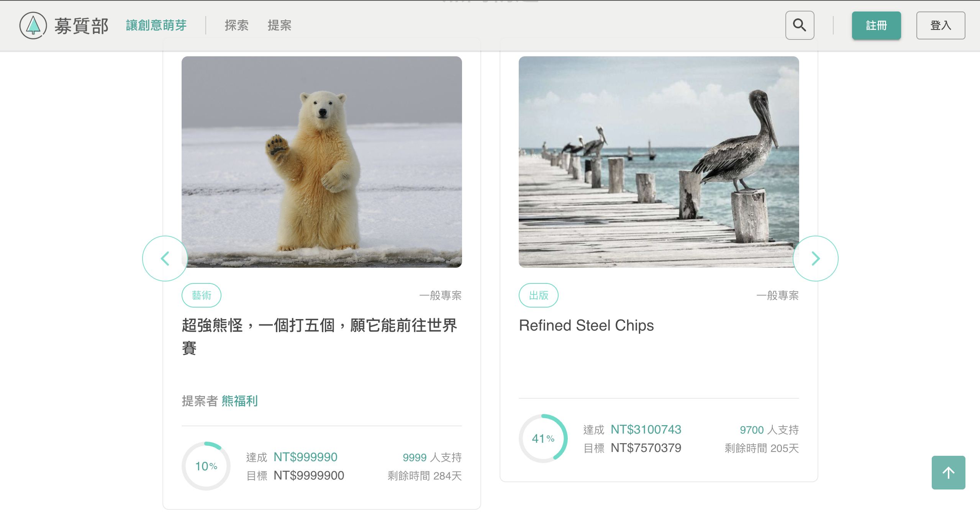
Task: Open proposer 熊福利 profile link
Action: [239, 401]
